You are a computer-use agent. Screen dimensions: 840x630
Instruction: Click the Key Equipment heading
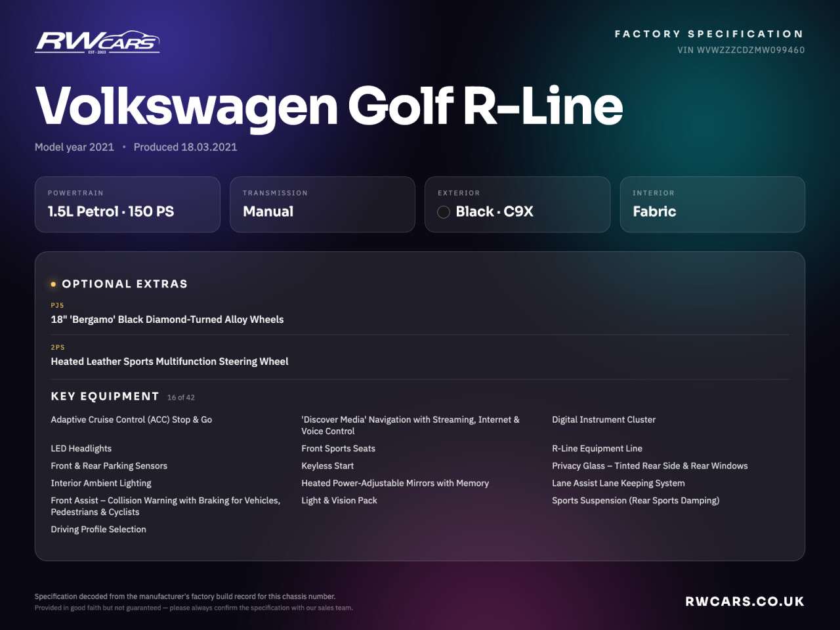click(105, 396)
